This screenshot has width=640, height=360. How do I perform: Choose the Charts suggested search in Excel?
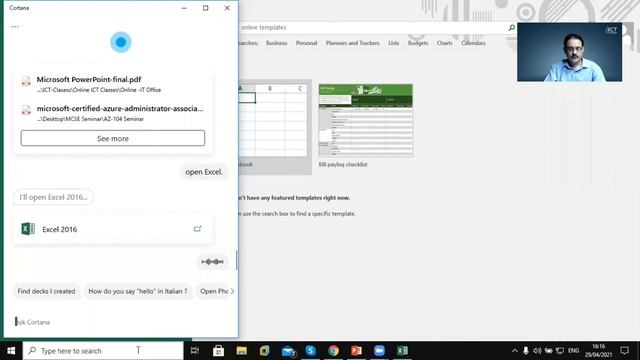(x=444, y=43)
